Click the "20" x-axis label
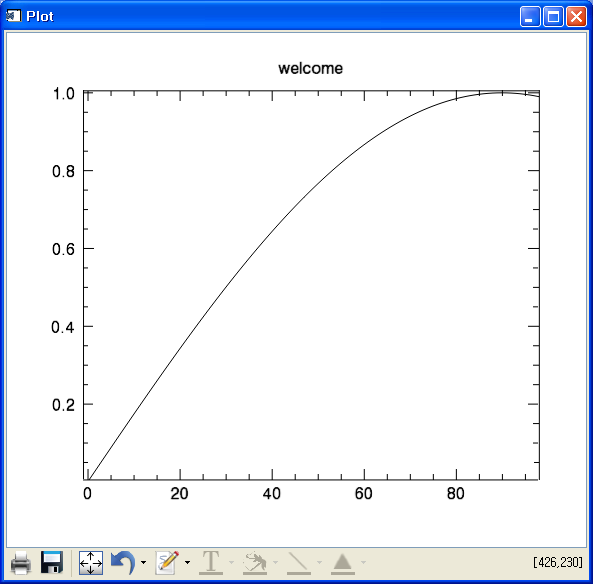Screen dimensions: 593x584 [179, 494]
